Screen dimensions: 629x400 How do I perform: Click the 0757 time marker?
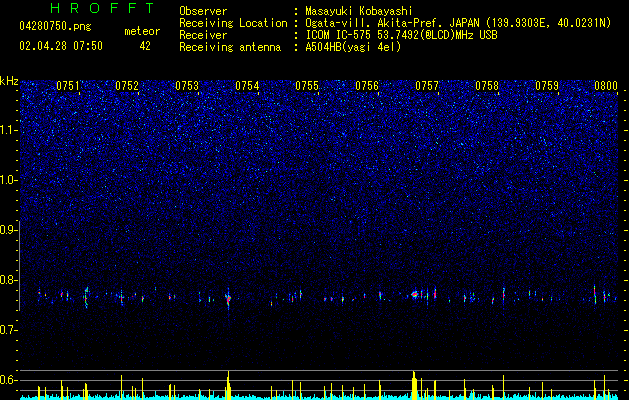pyautogui.click(x=427, y=86)
